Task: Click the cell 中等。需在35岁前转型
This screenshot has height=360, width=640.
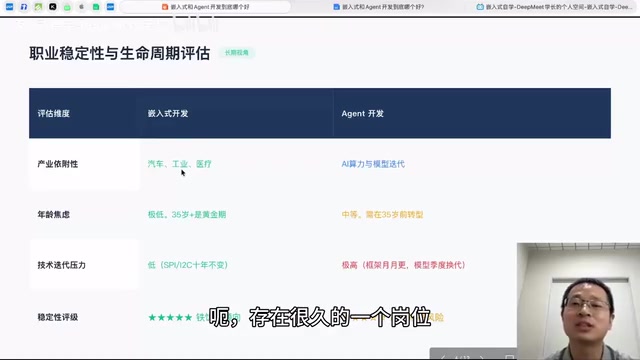Action: [382, 215]
